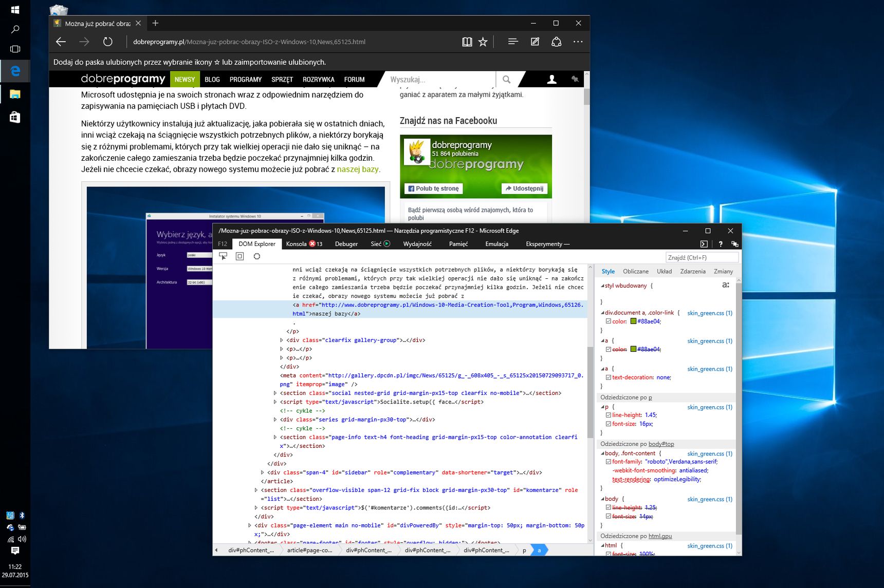Screen dimensions: 884x588
Task: Open the F12 tools help icon
Action: click(721, 244)
